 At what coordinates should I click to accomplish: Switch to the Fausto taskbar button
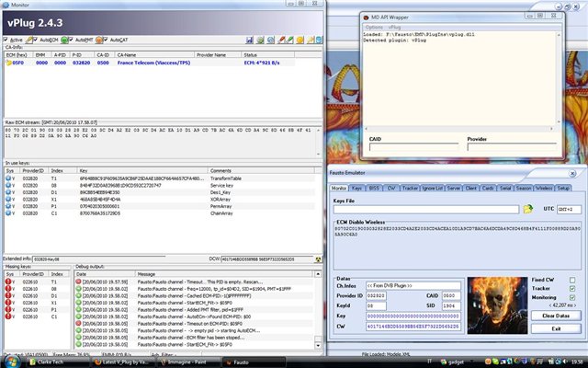tap(254, 362)
